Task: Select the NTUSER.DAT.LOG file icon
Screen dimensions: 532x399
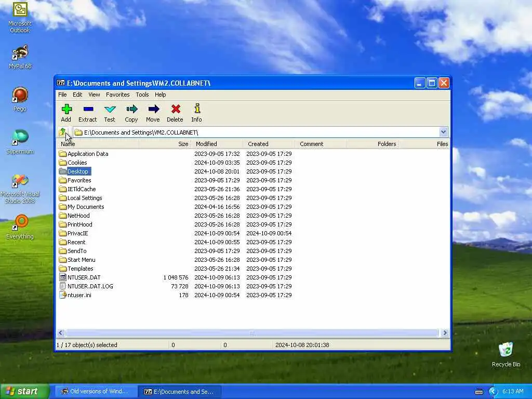Action: point(62,286)
